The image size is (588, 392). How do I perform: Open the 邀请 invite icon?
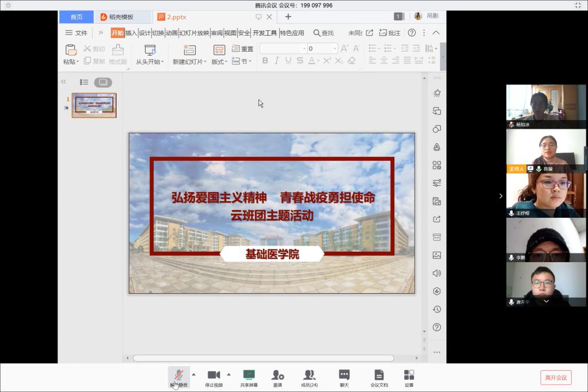coord(277,375)
